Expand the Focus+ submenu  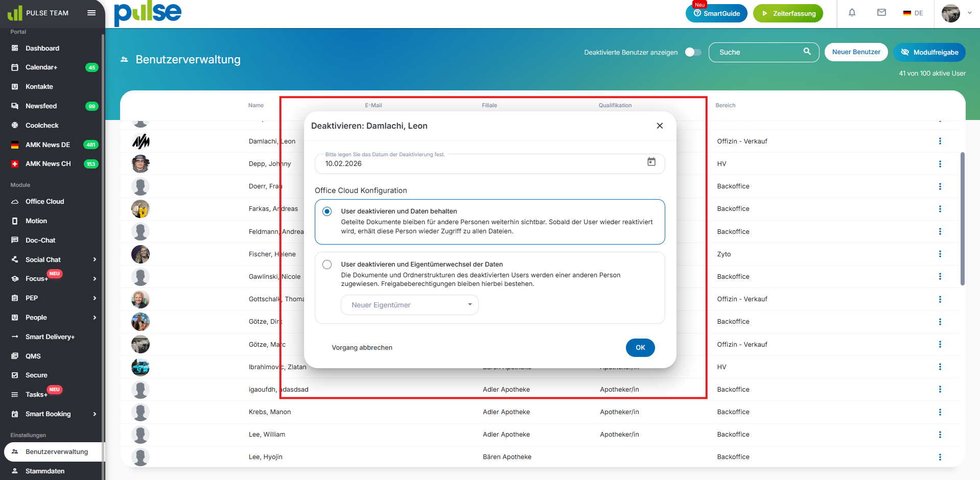pyautogui.click(x=95, y=279)
